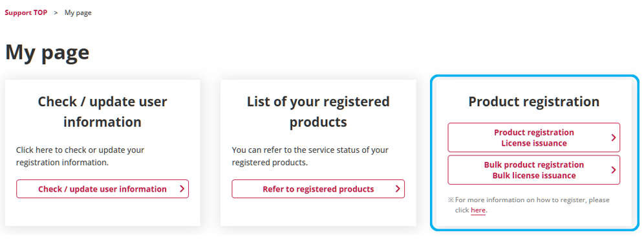Click the service status description text
The height and width of the screenshot is (239, 644).
coord(310,156)
